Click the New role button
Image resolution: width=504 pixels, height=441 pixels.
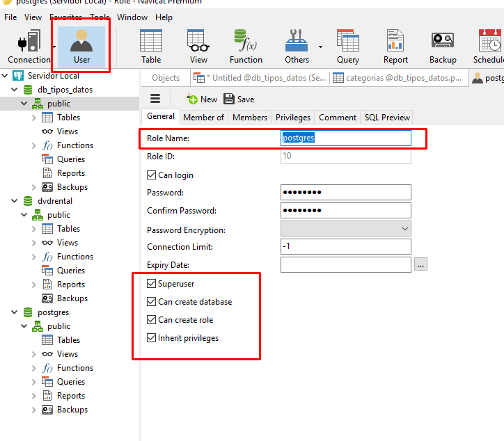tap(202, 99)
